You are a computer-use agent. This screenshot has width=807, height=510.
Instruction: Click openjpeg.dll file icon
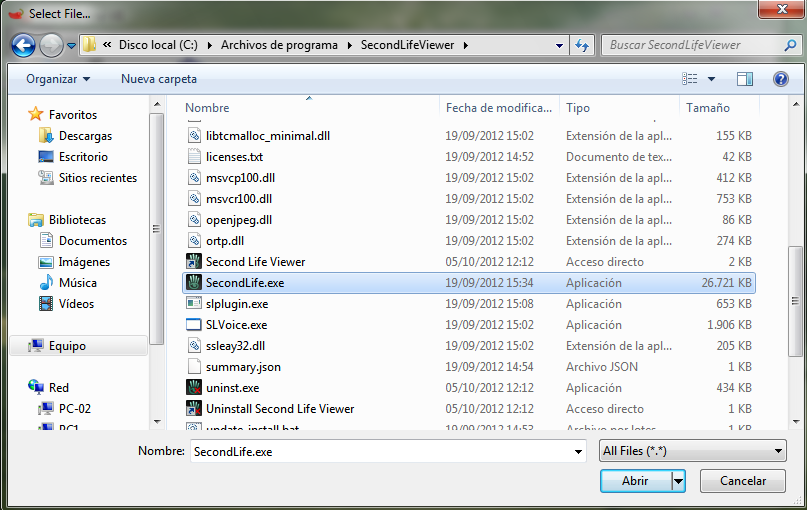194,220
